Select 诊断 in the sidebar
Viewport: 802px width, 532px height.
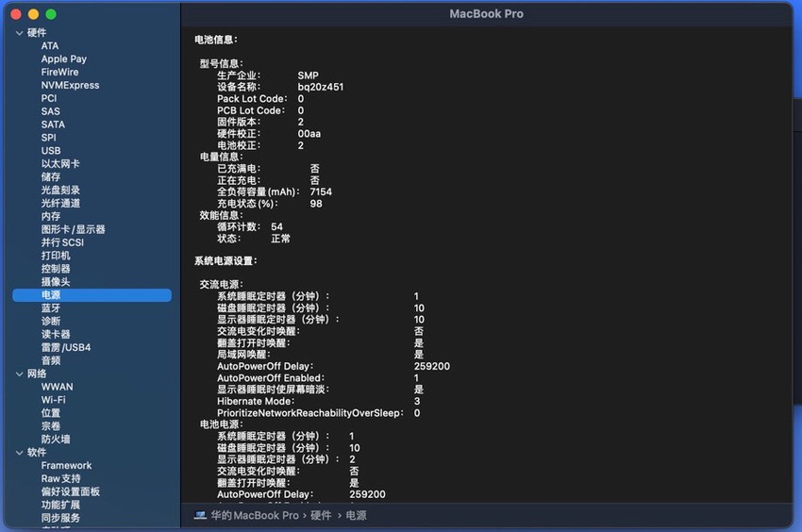coord(51,322)
